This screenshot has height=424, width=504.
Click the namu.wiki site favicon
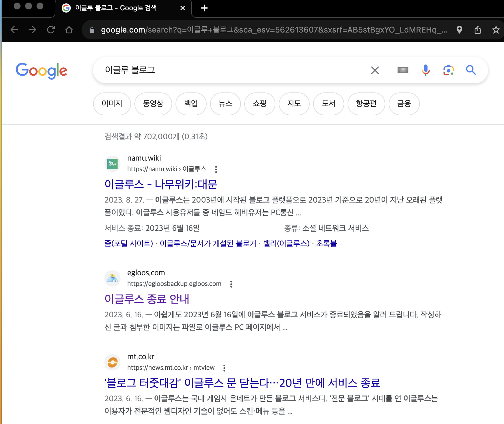pos(112,164)
